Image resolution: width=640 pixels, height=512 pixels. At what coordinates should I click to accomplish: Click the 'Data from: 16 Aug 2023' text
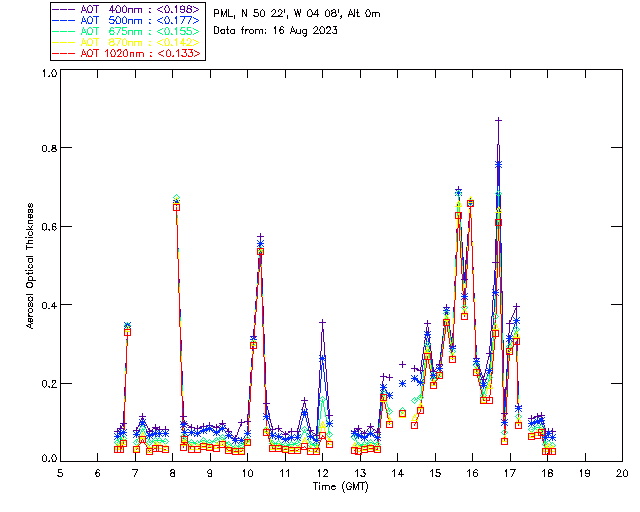pos(275,31)
